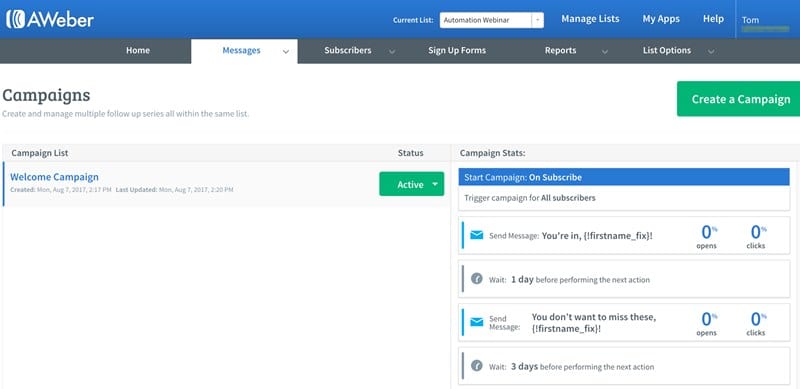
Task: Open the Active status dropdown
Action: [412, 184]
